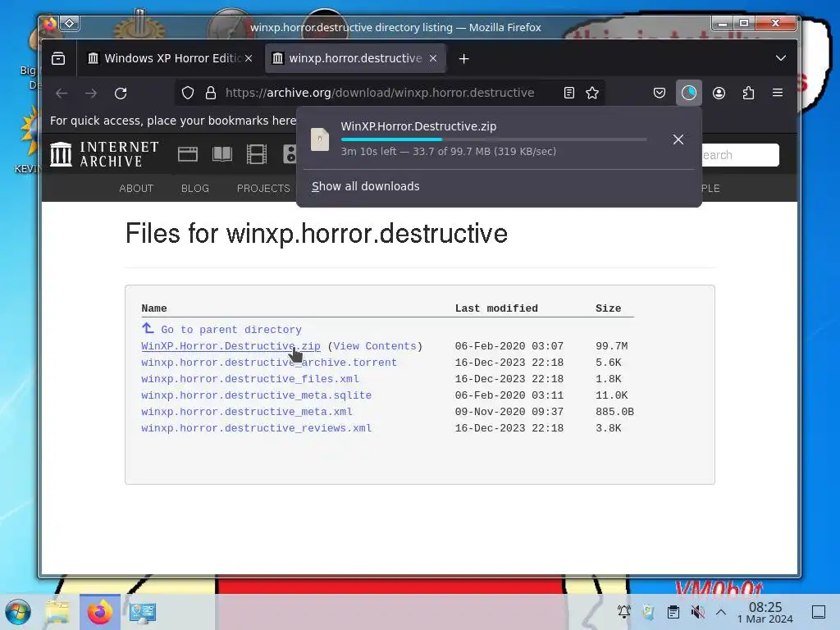Open Firefox account icon
This screenshot has height=630, width=840.
(719, 93)
